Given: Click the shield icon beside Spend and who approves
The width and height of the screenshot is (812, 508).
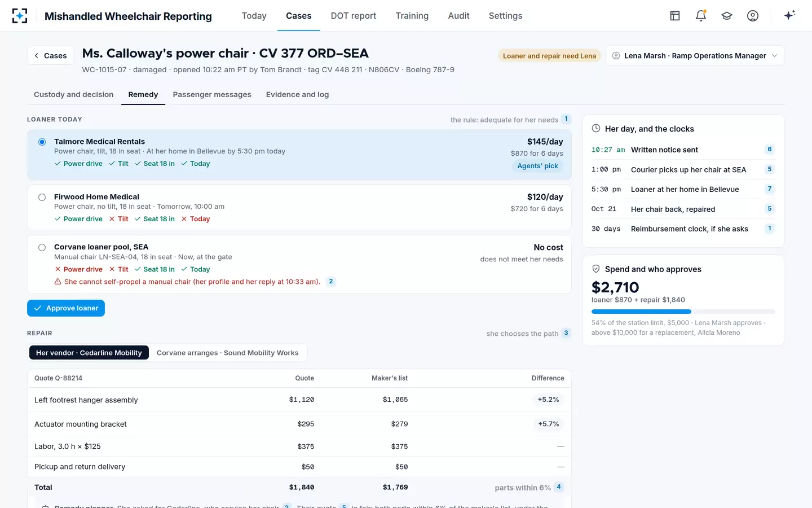Looking at the screenshot, I should point(596,269).
